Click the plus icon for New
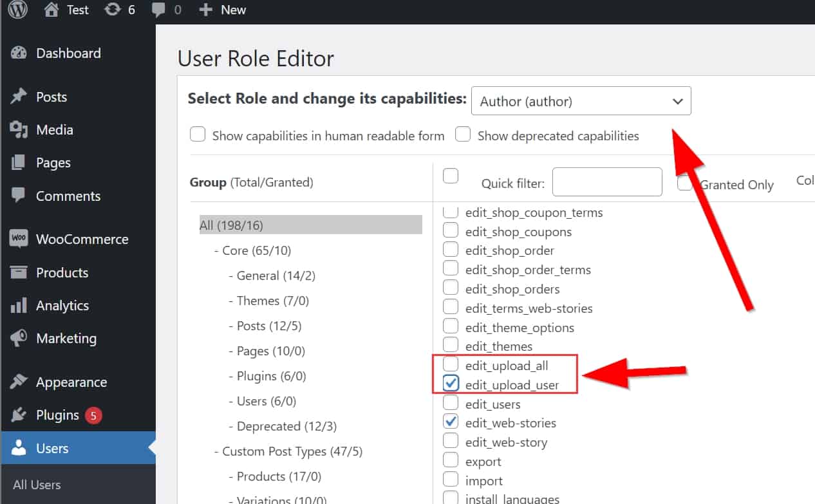Image resolution: width=815 pixels, height=504 pixels. (x=205, y=10)
